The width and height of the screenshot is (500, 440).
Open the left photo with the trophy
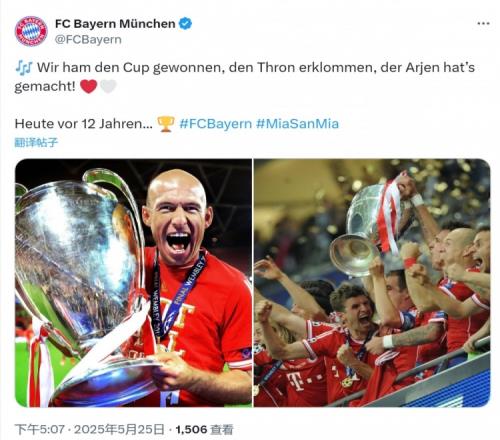[133, 283]
